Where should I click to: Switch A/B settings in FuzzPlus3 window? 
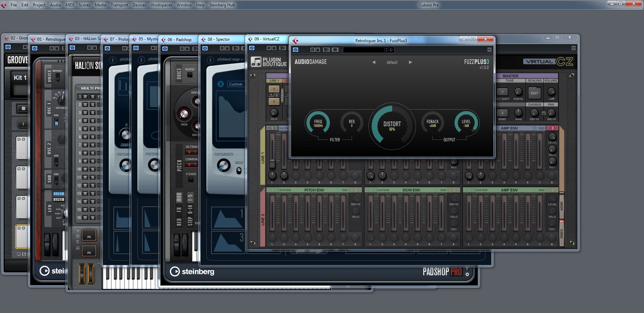click(x=326, y=50)
